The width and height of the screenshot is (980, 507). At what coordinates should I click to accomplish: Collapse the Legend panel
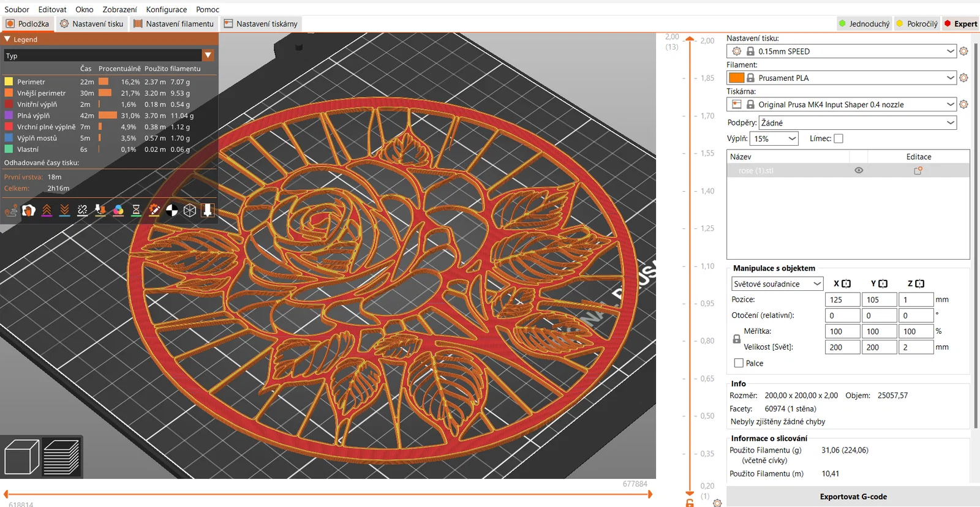(x=7, y=39)
